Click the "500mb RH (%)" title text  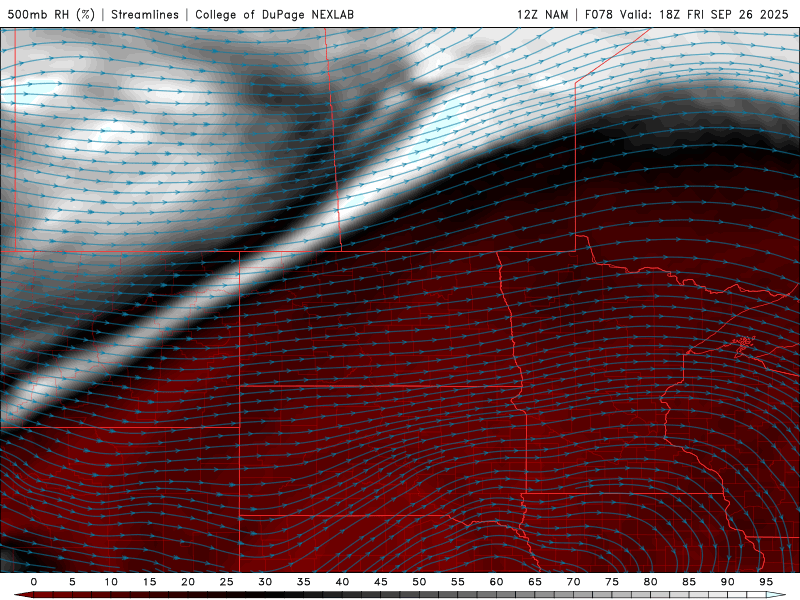pyautogui.click(x=51, y=14)
